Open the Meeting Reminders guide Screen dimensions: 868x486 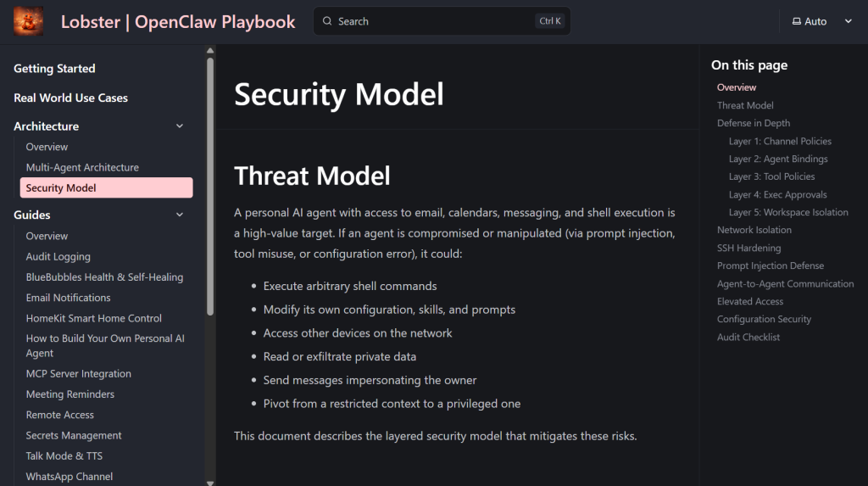[70, 394]
